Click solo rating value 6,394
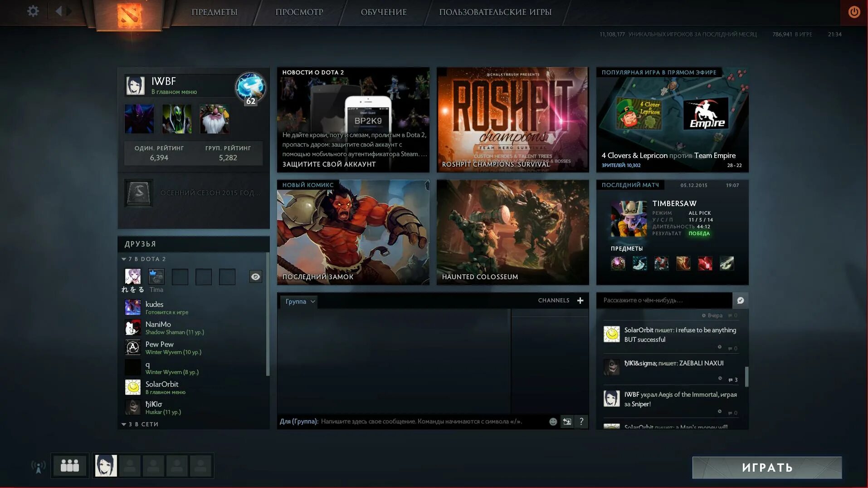Screen dimensions: 868x488 pyautogui.click(x=159, y=158)
